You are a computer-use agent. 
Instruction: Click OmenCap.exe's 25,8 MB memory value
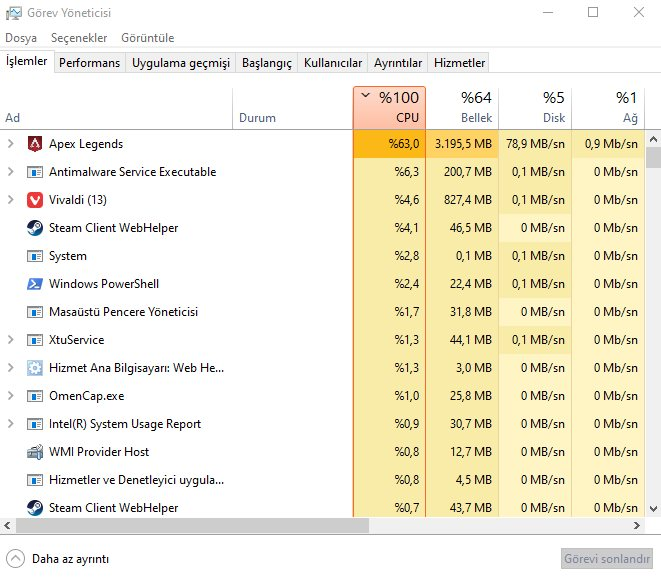pos(470,396)
